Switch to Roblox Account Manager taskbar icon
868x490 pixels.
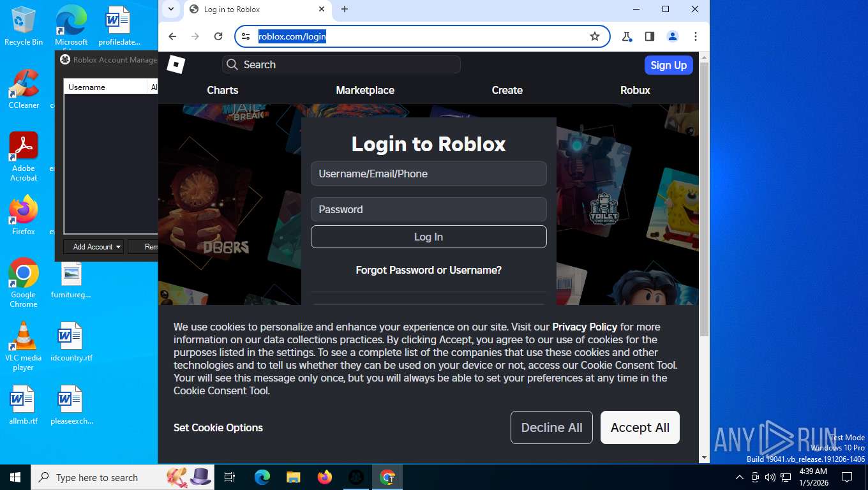356,477
